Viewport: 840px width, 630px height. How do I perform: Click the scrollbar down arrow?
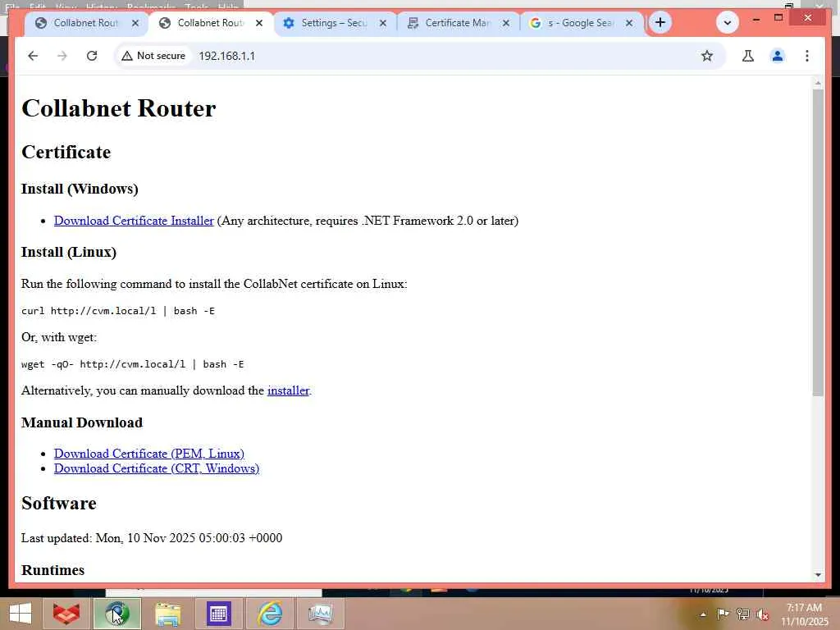(818, 575)
